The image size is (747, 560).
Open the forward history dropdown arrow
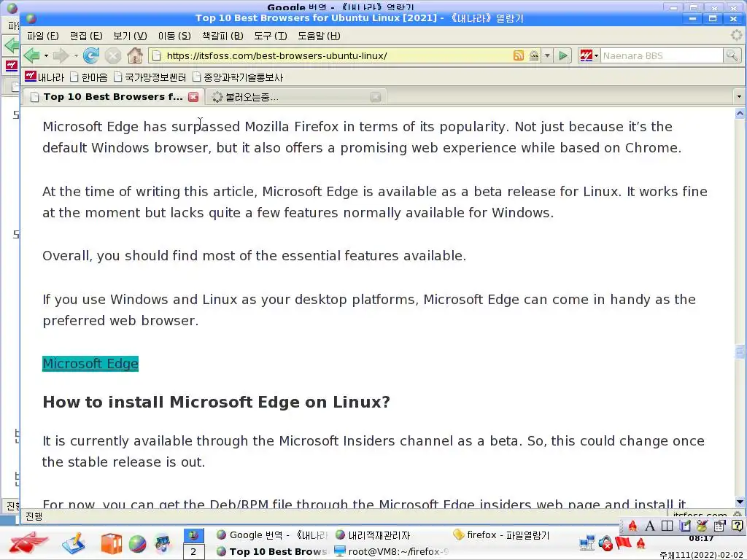(76, 55)
